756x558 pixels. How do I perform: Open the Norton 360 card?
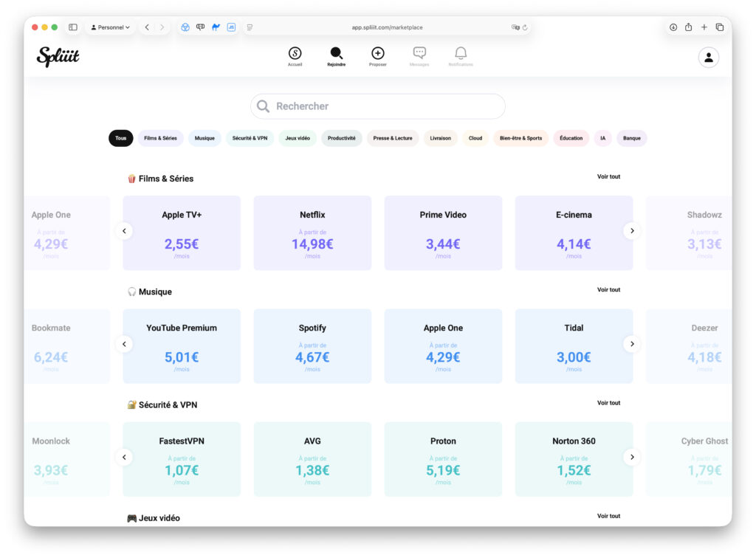pyautogui.click(x=574, y=460)
